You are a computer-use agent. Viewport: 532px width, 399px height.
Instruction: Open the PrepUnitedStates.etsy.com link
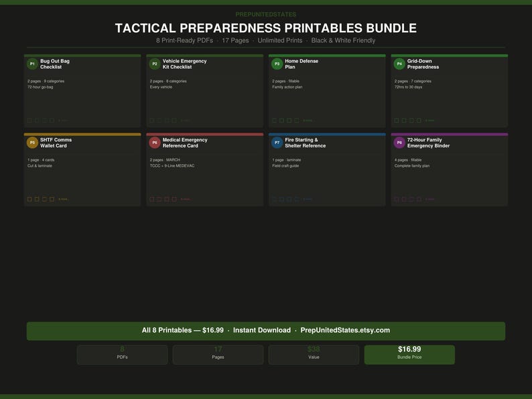pos(345,330)
